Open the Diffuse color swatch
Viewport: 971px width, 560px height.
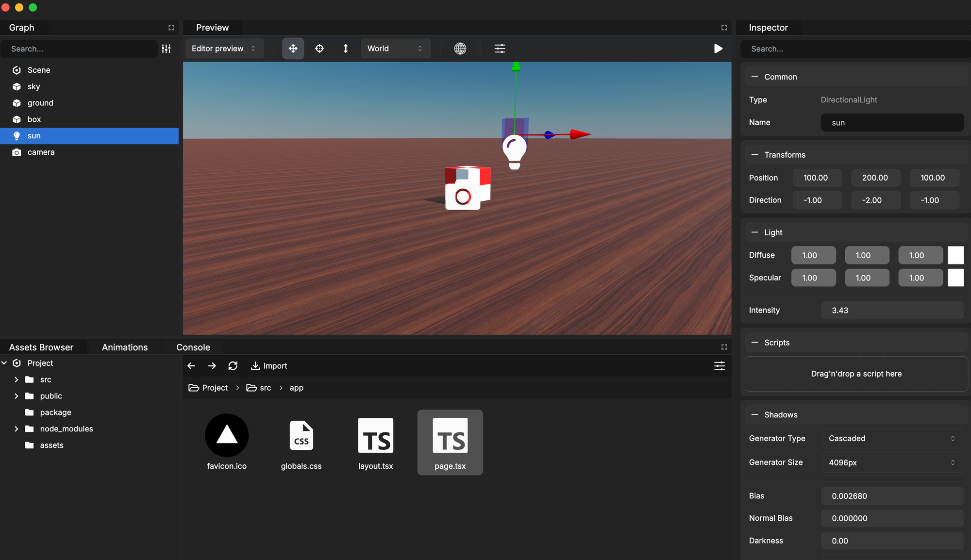(955, 255)
